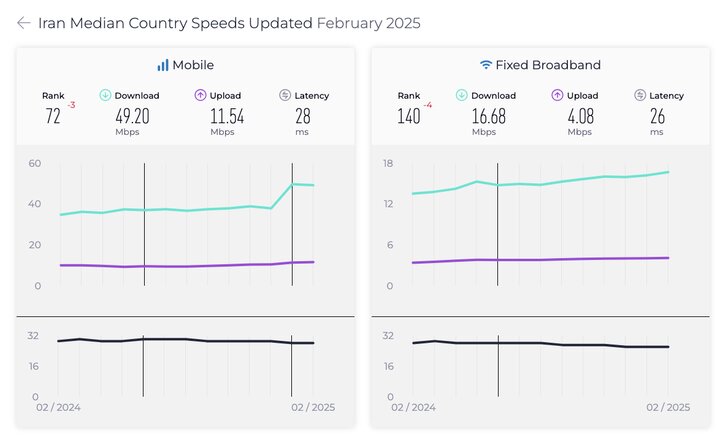The width and height of the screenshot is (720, 439).
Task: Click the 02 / 2024 label under Mobile chart
Action: pos(58,408)
